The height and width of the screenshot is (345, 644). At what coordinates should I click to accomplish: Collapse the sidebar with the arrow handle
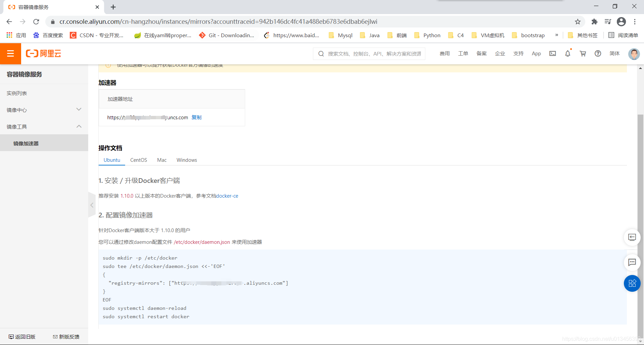[92, 205]
